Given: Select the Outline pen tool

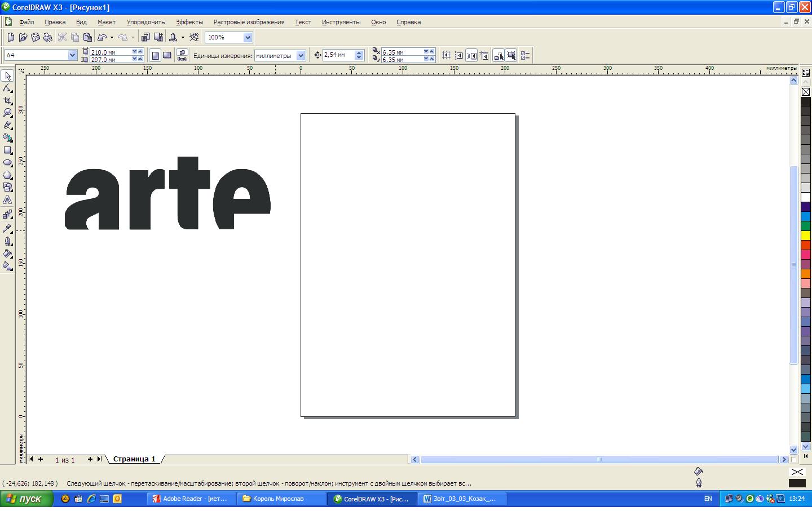Looking at the screenshot, I should click(x=7, y=241).
